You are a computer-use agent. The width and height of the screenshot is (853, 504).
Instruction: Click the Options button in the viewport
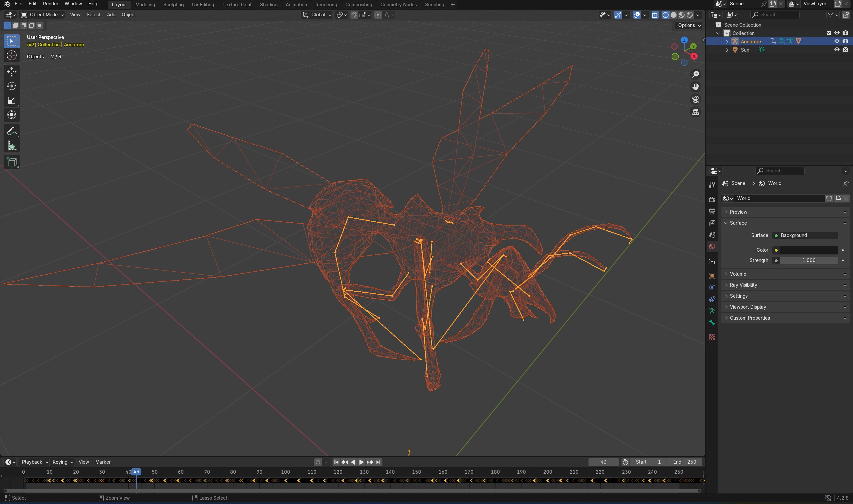click(689, 25)
